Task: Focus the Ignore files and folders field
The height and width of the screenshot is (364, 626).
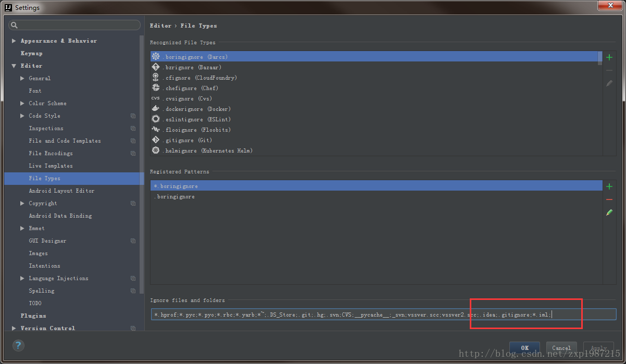Action: click(383, 314)
